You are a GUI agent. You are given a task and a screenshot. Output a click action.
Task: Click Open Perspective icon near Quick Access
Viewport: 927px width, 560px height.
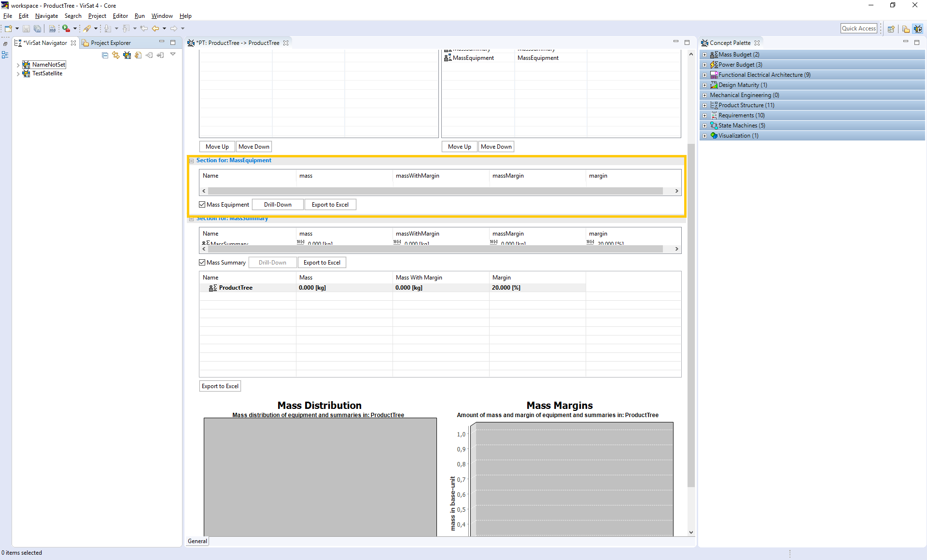pyautogui.click(x=891, y=29)
